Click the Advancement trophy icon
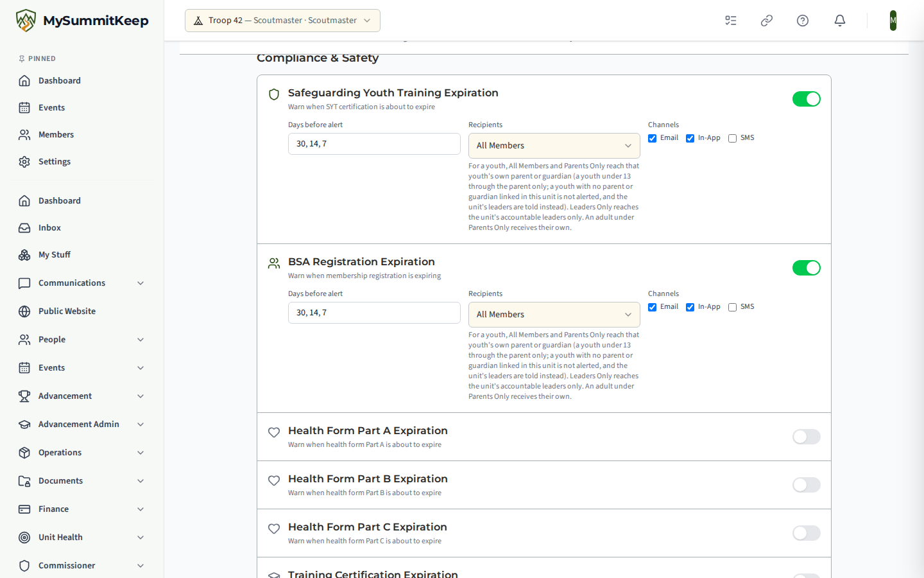Image resolution: width=924 pixels, height=578 pixels. point(24,396)
